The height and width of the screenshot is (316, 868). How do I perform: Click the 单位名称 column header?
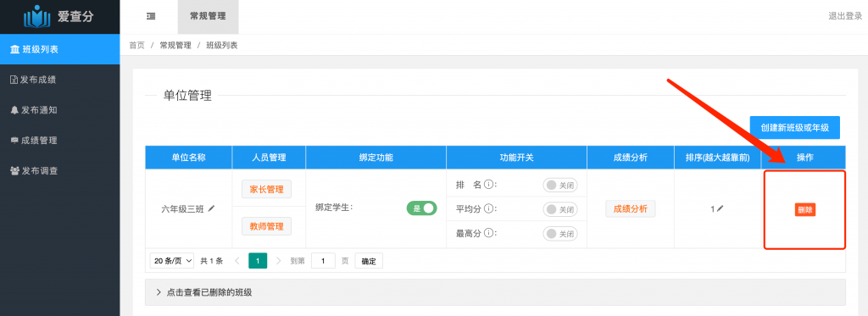point(189,158)
